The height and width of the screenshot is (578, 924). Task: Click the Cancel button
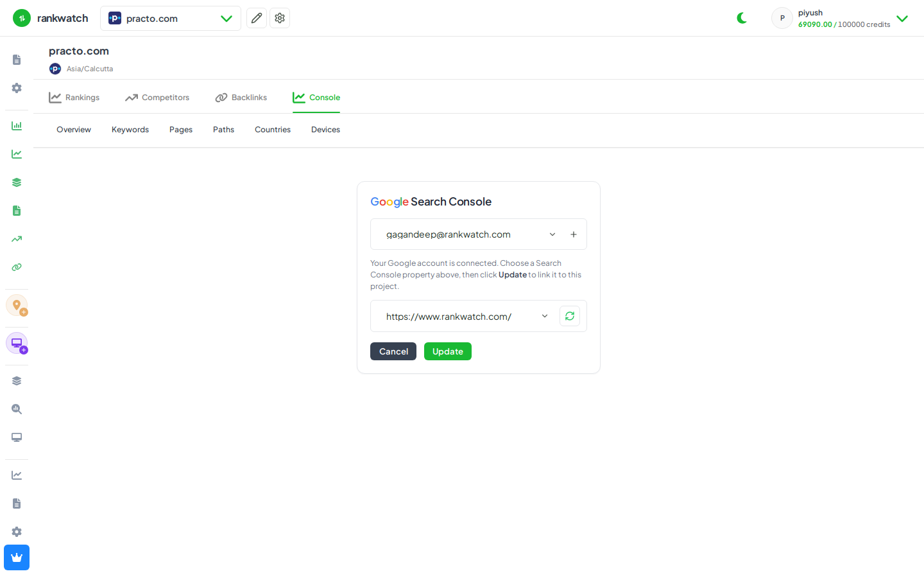(x=393, y=351)
